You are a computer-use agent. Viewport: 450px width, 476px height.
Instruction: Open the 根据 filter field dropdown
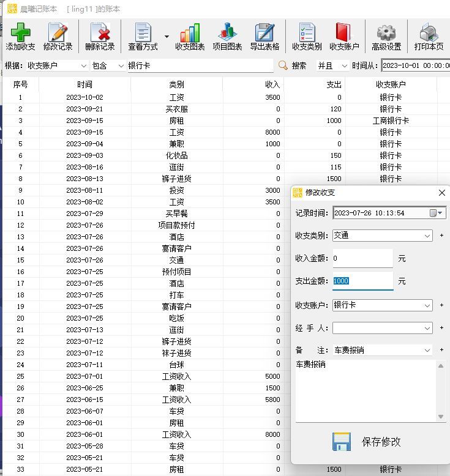click(x=83, y=65)
